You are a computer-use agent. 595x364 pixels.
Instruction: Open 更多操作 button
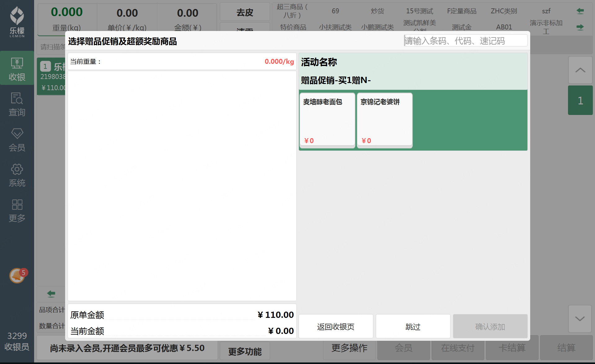coord(349,348)
